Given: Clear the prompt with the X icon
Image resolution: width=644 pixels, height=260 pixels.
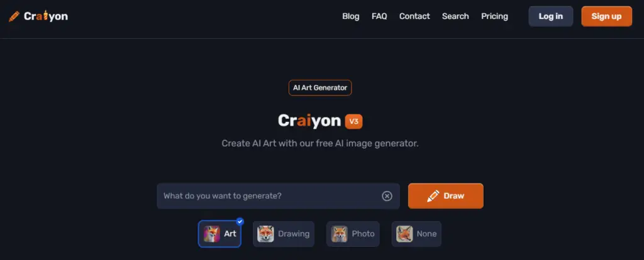Looking at the screenshot, I should (x=387, y=196).
